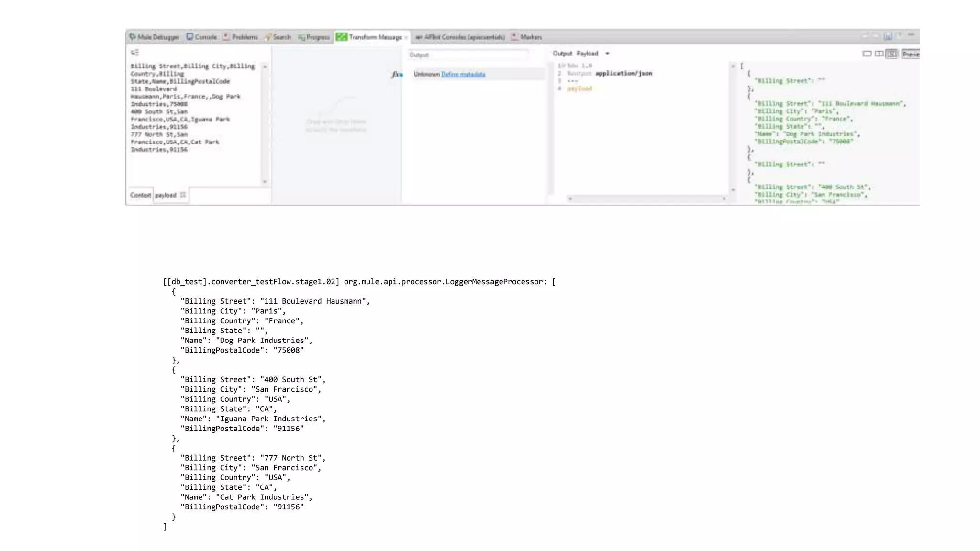Click the Markers tab icon
The height and width of the screenshot is (551, 980).
click(x=514, y=37)
